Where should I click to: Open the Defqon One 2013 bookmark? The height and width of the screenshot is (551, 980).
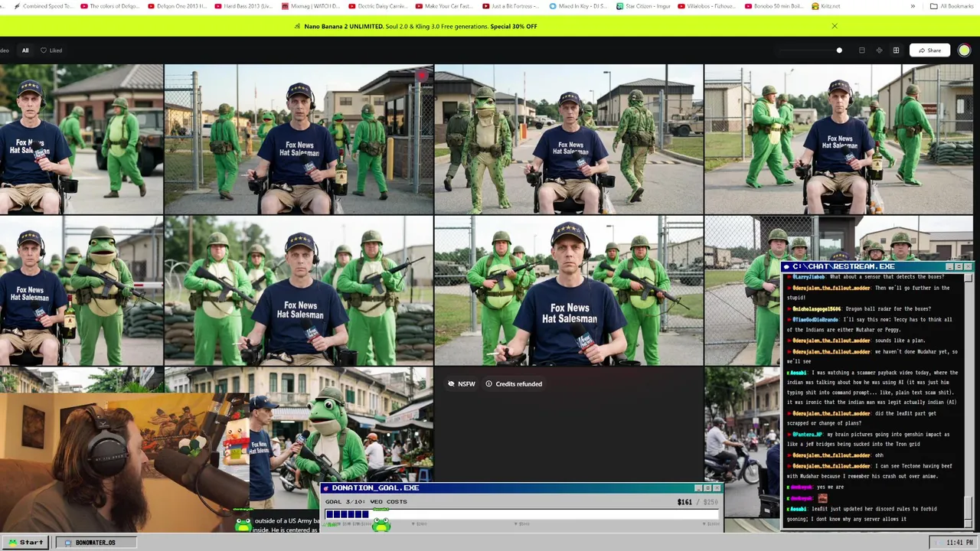177,6
